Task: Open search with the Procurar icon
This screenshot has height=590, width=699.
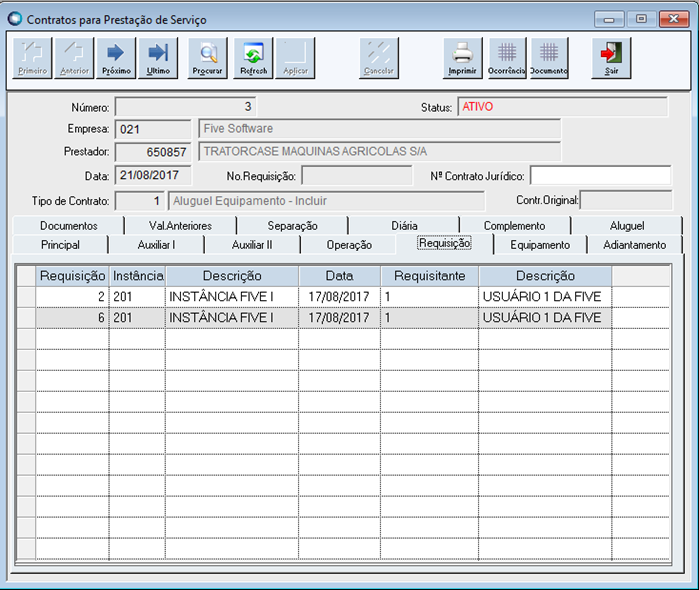Action: tap(208, 58)
